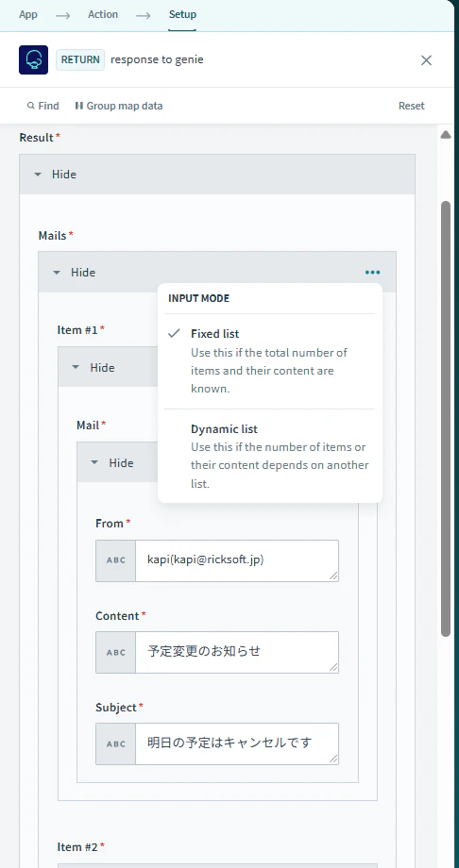
Task: Choose Dynamic list input mode
Action: pyautogui.click(x=270, y=456)
